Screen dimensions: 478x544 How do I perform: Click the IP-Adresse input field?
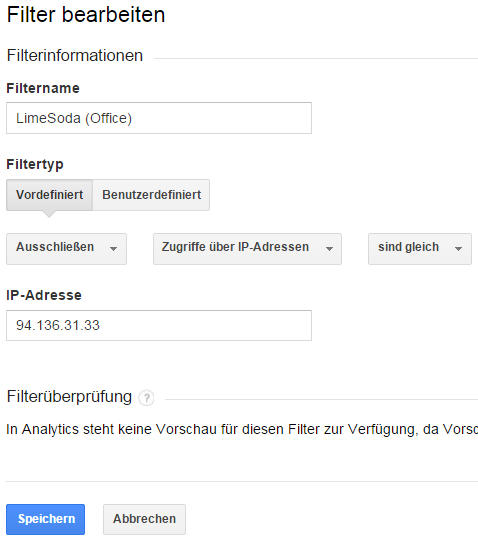[x=159, y=325]
